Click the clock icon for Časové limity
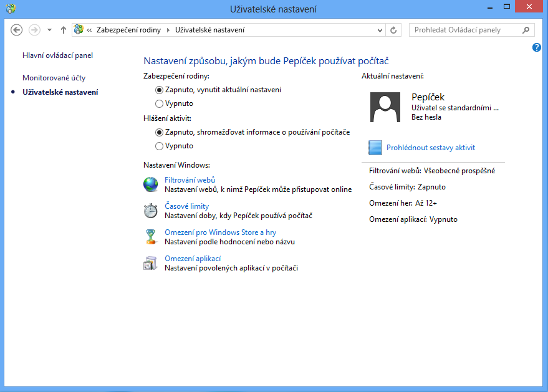The width and height of the screenshot is (548, 392). point(151,211)
